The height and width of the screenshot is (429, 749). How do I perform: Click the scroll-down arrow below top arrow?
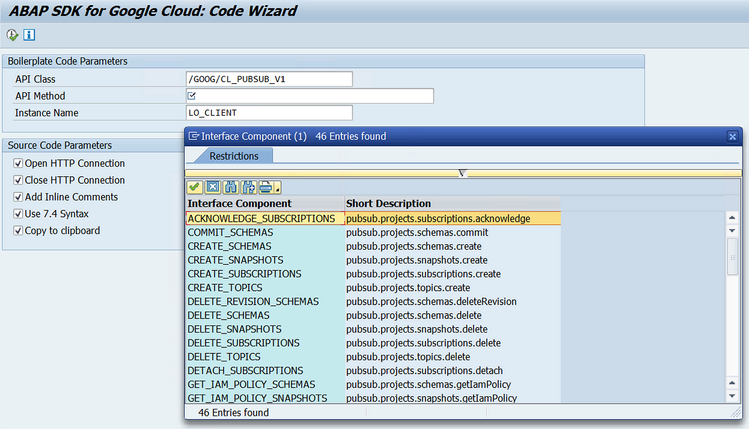(732, 231)
